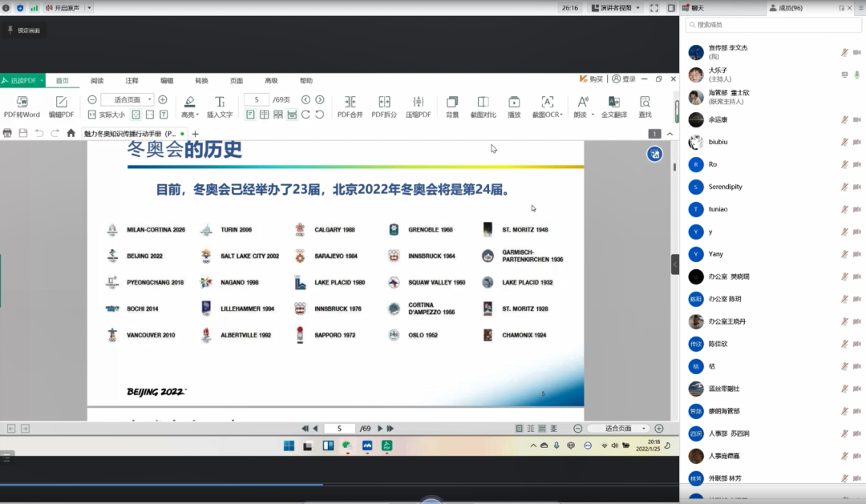Toggle continuous scrolling view in toolbar

coord(292,115)
